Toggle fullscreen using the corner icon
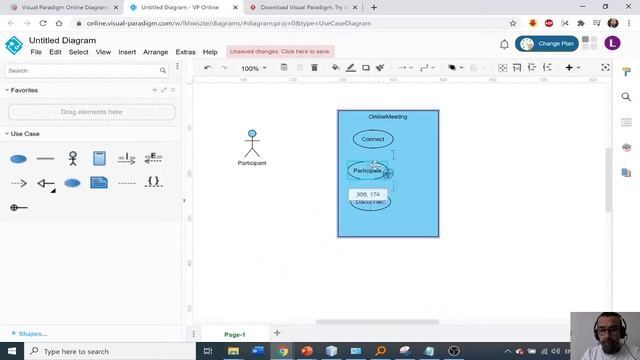This screenshot has width=640, height=360. [605, 68]
